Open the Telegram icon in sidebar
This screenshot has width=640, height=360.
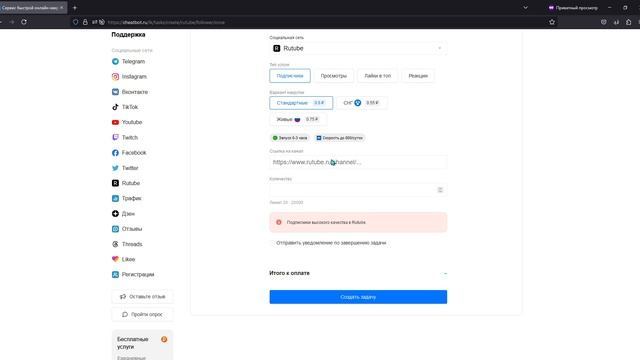coord(115,61)
